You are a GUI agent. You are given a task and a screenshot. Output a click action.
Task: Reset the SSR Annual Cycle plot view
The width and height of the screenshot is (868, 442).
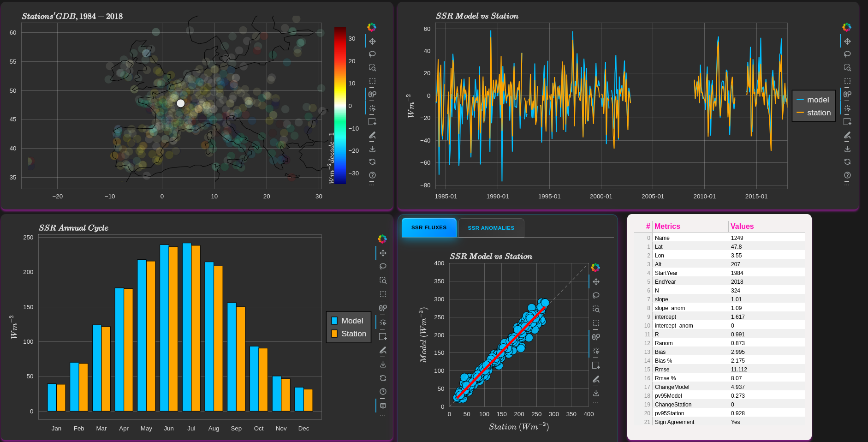[x=383, y=378]
